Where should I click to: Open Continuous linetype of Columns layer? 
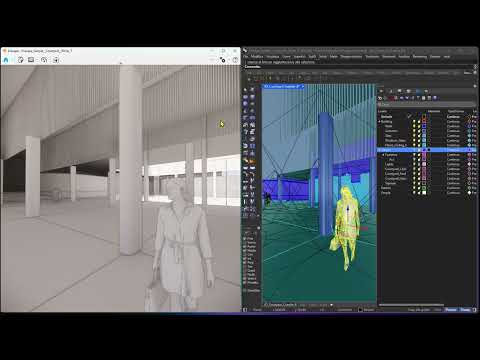(x=453, y=131)
